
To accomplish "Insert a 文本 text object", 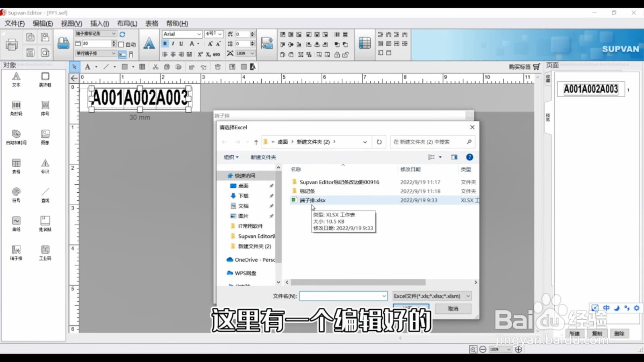I will (16, 80).
